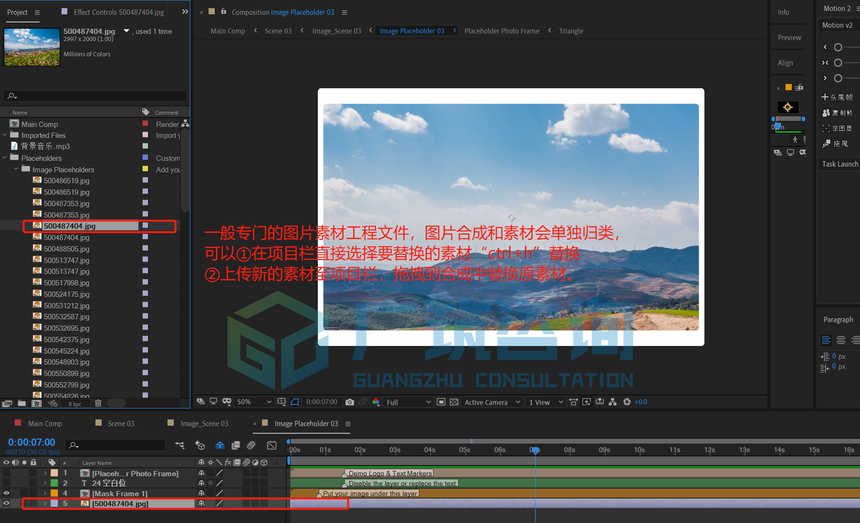Toggle mask and shape path visibility
This screenshot has height=523, width=860.
295,402
